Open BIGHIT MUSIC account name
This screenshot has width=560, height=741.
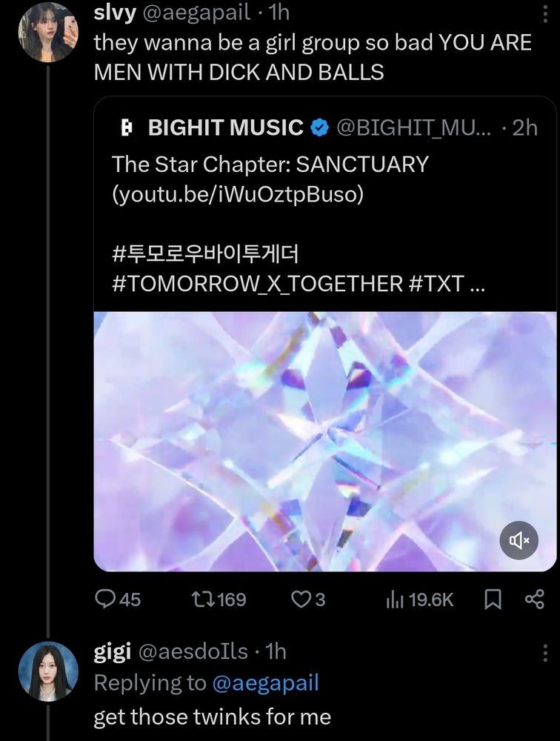click(225, 127)
